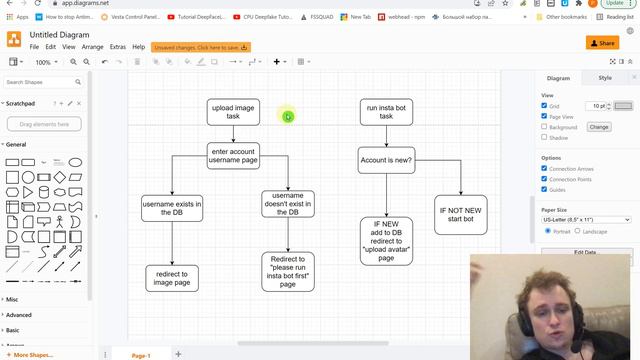This screenshot has width=640, height=360.
Task: Switch to the Style tab
Action: [605, 78]
